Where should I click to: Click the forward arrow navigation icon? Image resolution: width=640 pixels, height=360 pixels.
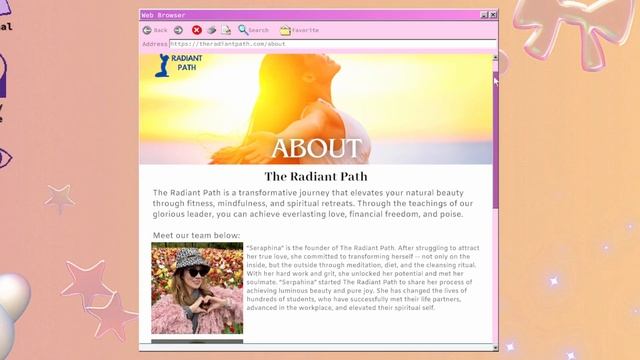[178, 30]
